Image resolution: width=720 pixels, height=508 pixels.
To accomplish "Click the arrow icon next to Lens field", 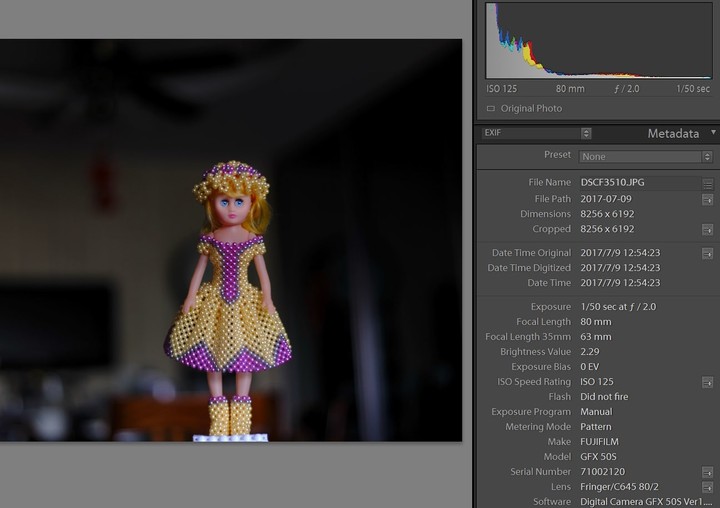I will click(x=708, y=487).
